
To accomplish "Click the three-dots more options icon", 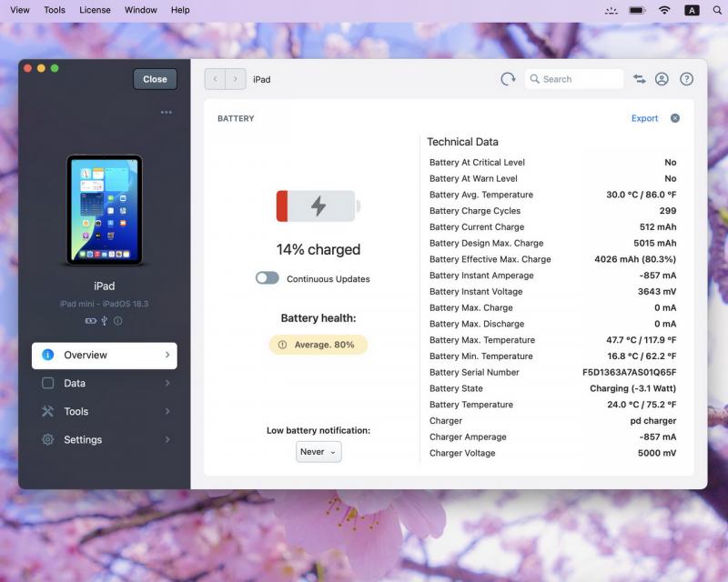I will (x=166, y=113).
